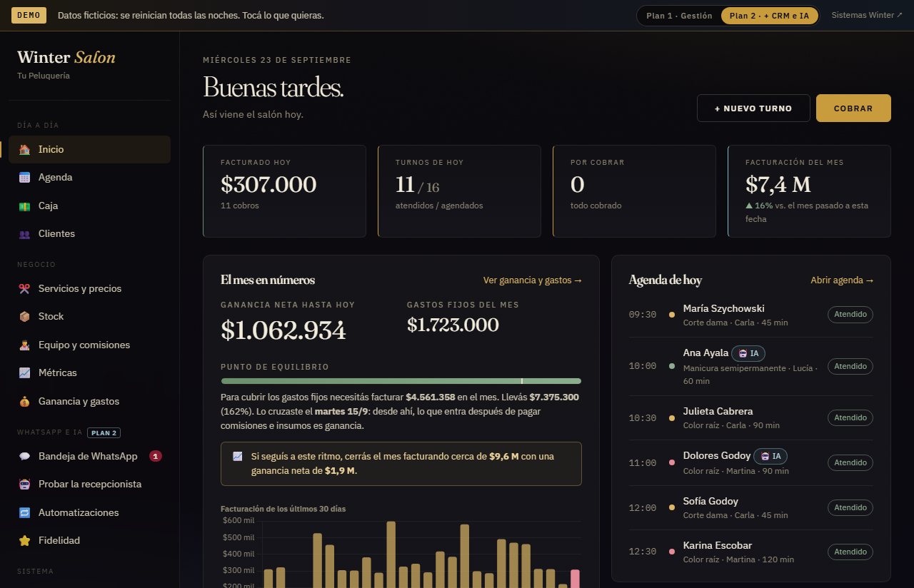Screen dimensions: 914x588
Task: Click the pink last bar in the billing chart
Action: [575, 579]
